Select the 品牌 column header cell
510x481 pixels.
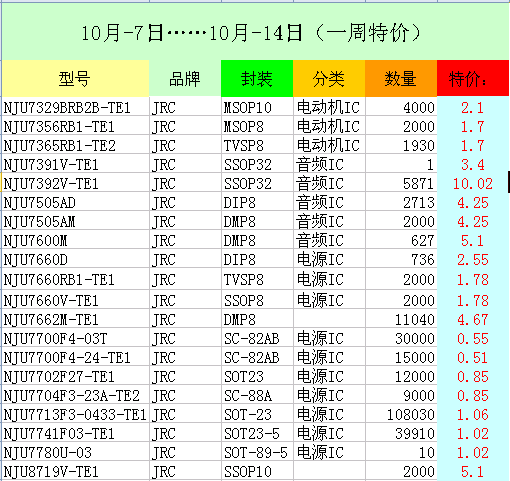click(x=185, y=79)
